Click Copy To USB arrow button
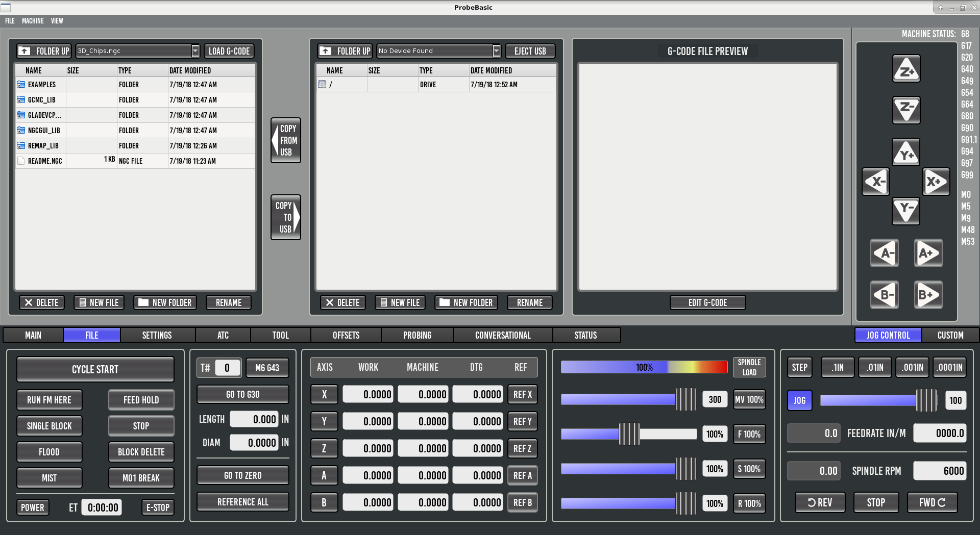980x535 pixels. [x=286, y=217]
